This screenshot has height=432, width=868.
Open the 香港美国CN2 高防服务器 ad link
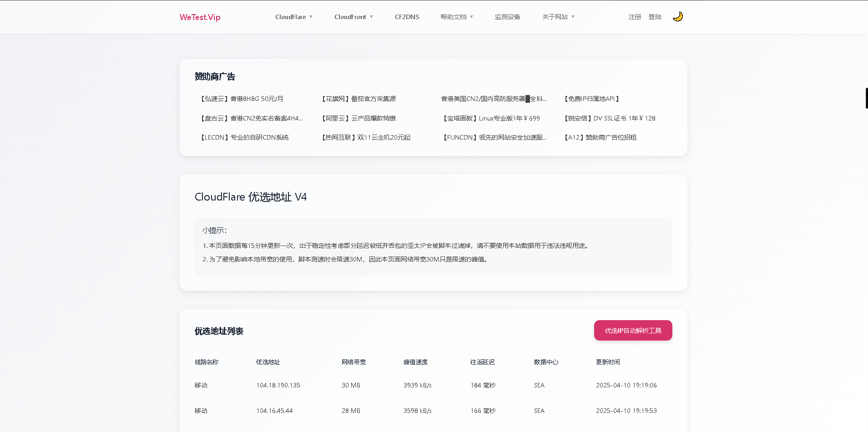tap(494, 99)
